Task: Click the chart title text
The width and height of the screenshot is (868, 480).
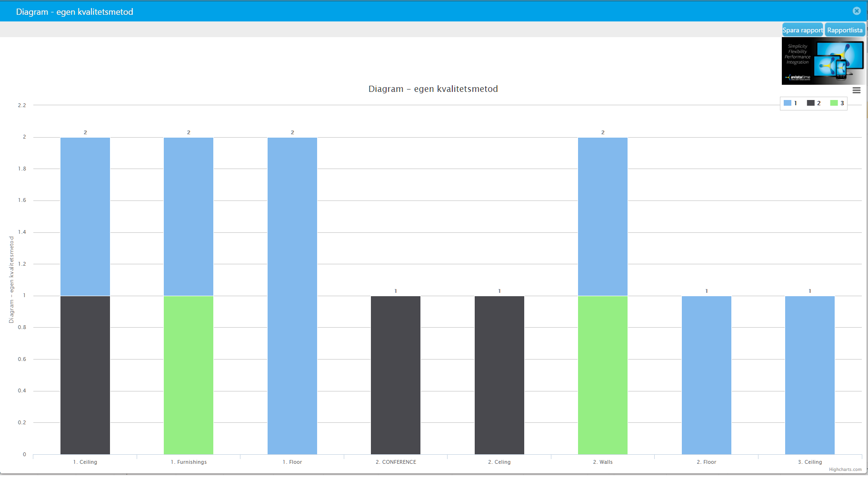Action: (433, 89)
